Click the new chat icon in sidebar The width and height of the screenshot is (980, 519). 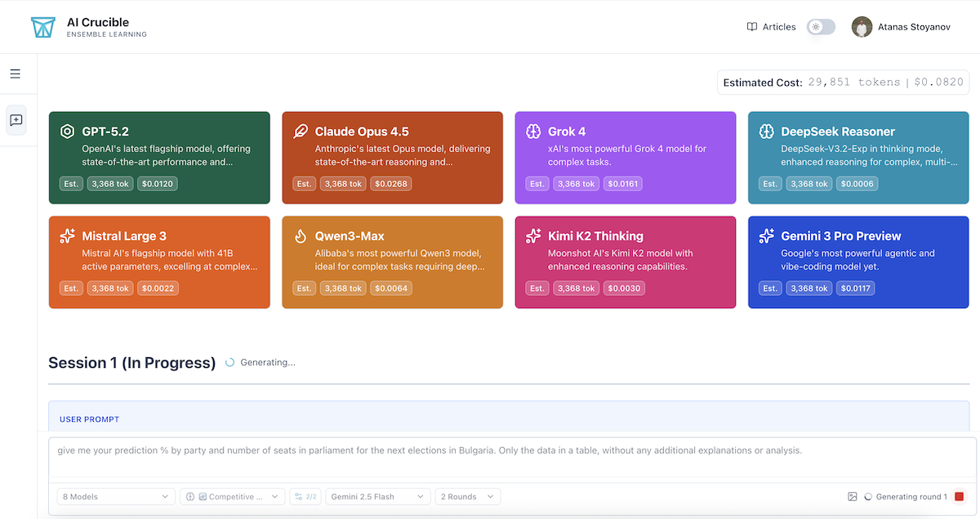tap(16, 120)
